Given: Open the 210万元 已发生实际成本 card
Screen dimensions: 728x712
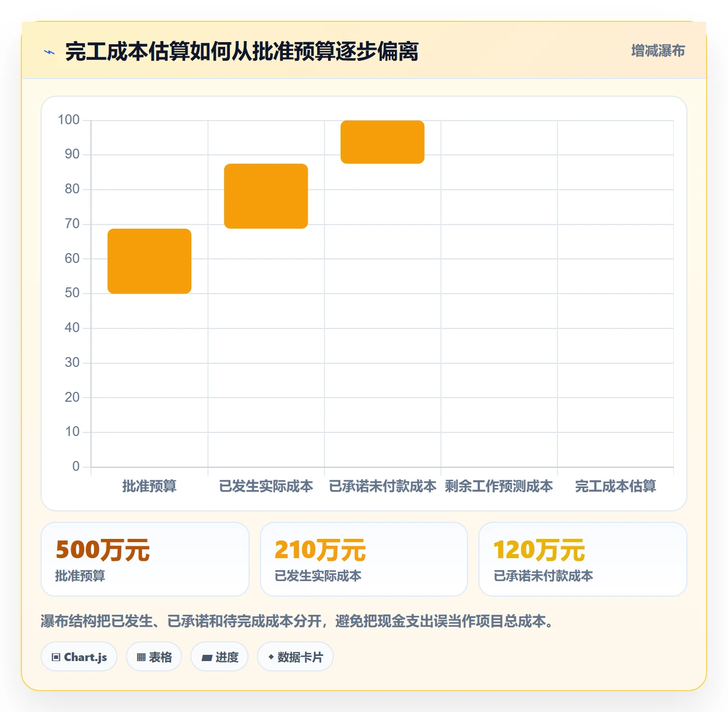Looking at the screenshot, I should 364,559.
